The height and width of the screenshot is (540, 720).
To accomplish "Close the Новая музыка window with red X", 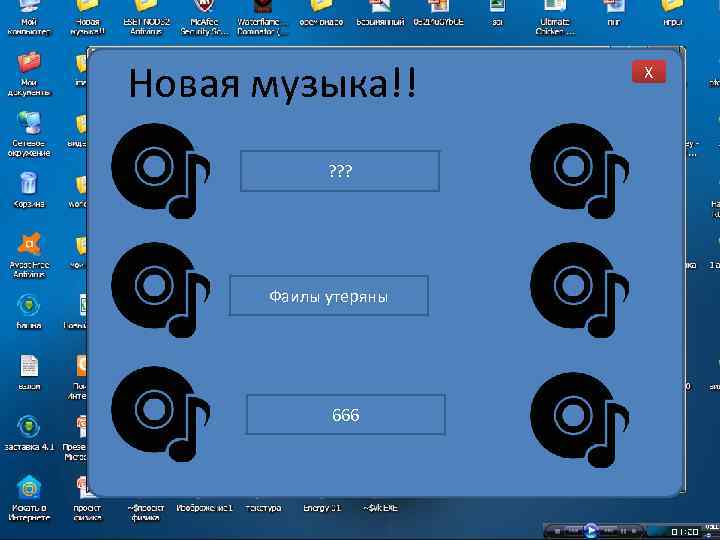I will 648,72.
